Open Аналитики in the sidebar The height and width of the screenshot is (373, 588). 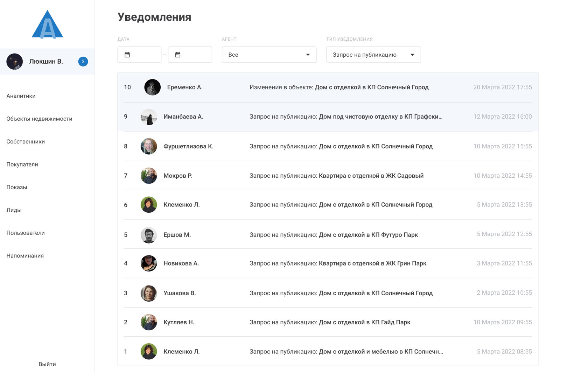(21, 96)
